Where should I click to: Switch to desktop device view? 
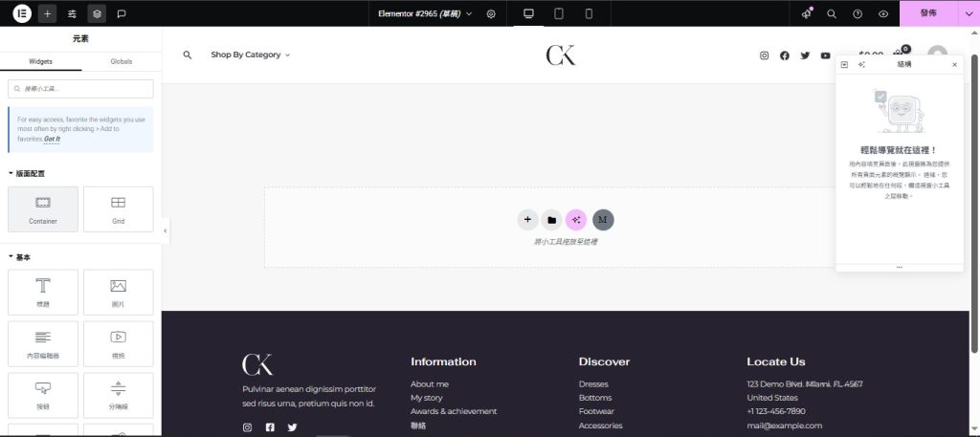pos(528,13)
